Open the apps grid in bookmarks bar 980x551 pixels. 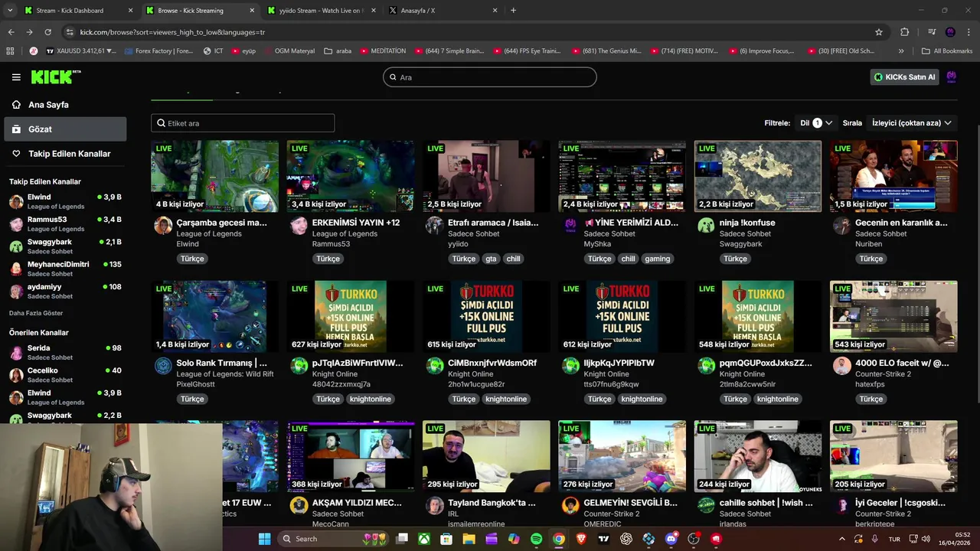10,51
